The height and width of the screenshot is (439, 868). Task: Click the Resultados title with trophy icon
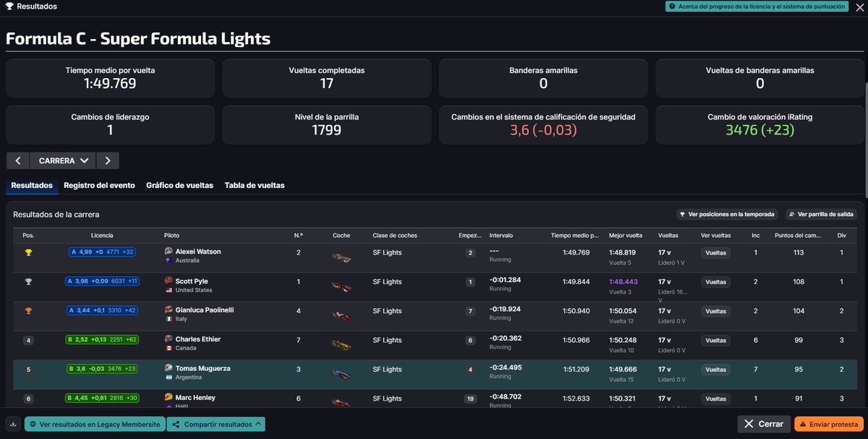click(31, 7)
